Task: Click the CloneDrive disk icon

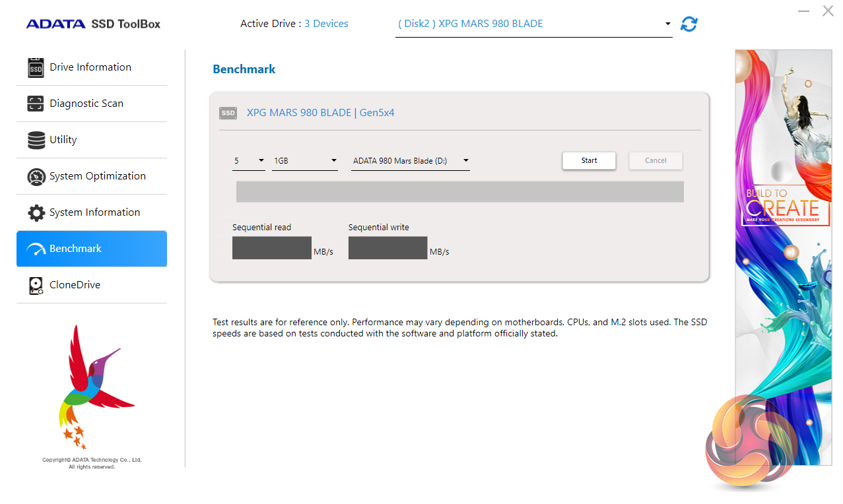Action: tap(36, 286)
